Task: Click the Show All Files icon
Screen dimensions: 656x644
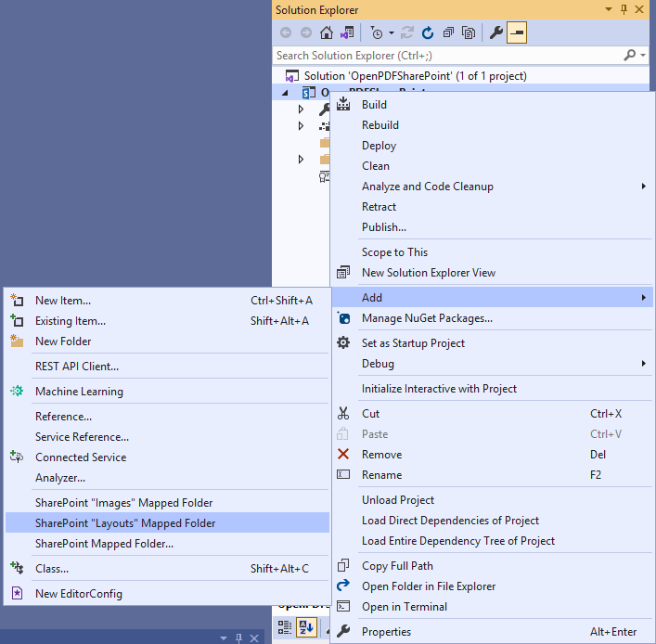Action: click(469, 32)
